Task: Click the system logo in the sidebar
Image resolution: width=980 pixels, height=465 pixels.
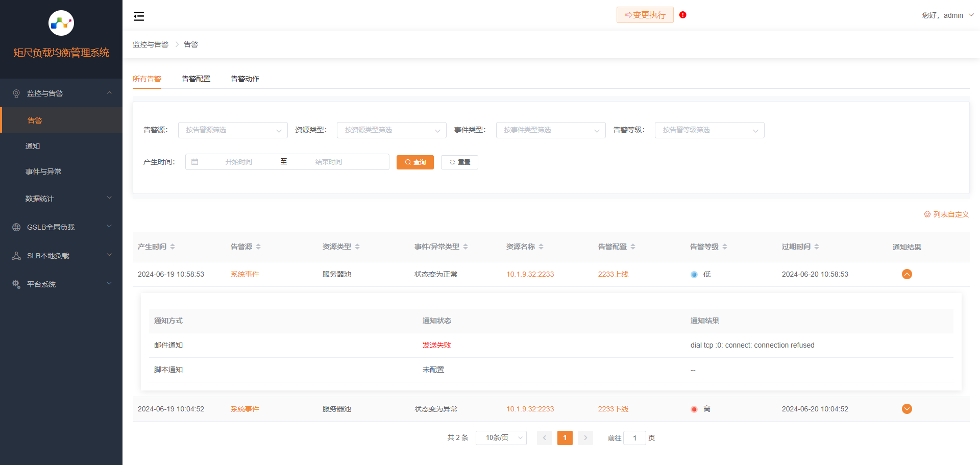Action: pyautogui.click(x=61, y=23)
